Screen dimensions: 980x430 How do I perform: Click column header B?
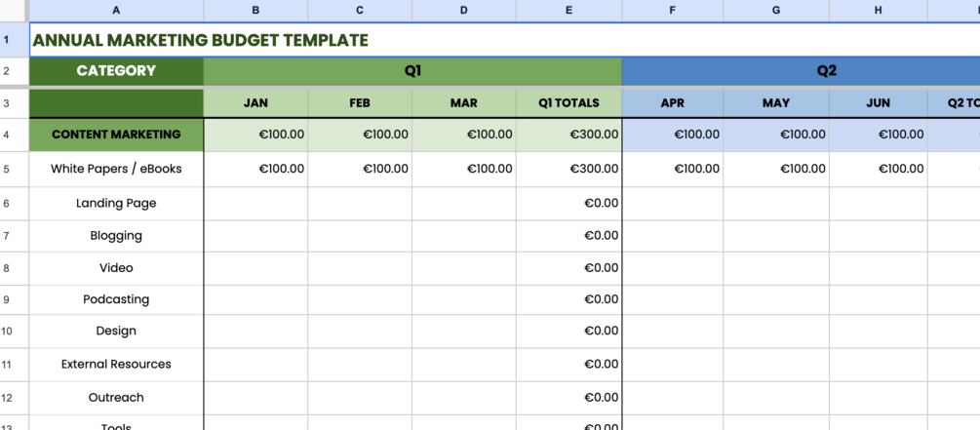(255, 11)
